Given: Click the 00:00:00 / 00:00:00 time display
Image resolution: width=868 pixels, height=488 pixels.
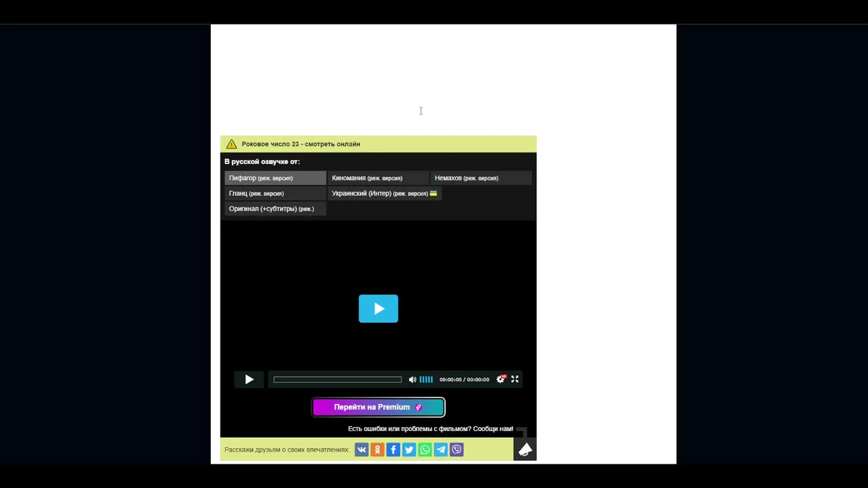Looking at the screenshot, I should click(x=464, y=380).
